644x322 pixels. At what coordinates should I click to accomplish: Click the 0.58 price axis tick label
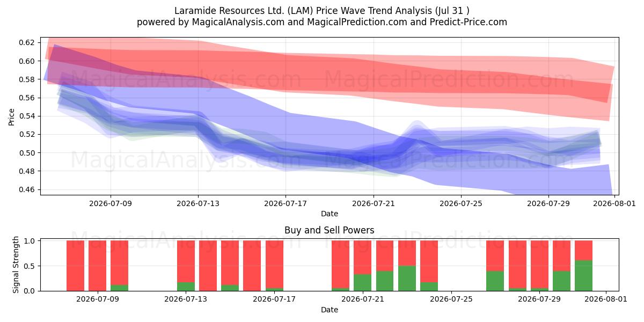(27, 79)
